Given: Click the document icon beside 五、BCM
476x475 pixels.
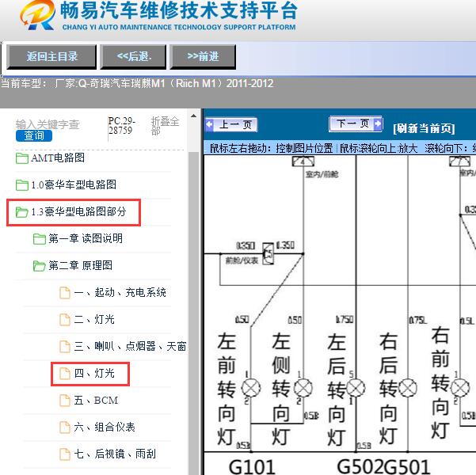Looking at the screenshot, I should click(x=65, y=401).
